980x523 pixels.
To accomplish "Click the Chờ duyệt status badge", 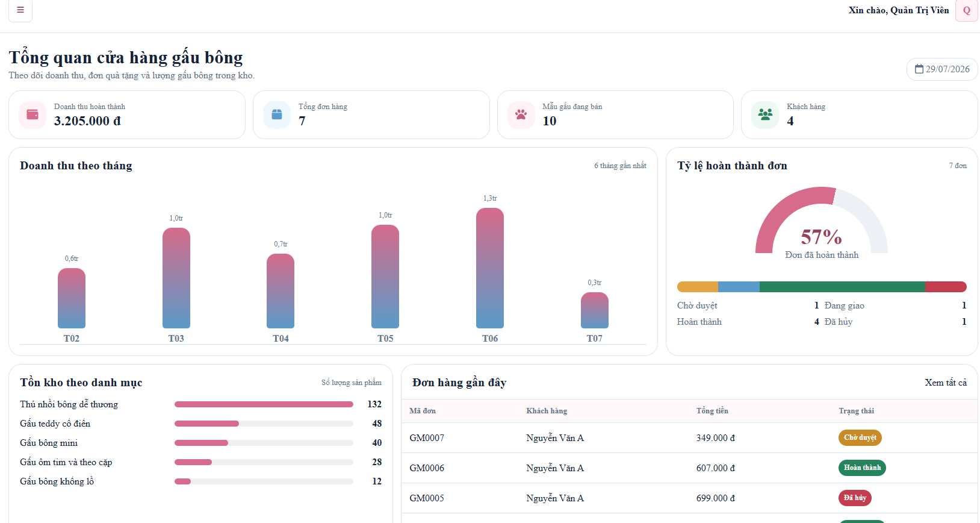I will tap(860, 437).
